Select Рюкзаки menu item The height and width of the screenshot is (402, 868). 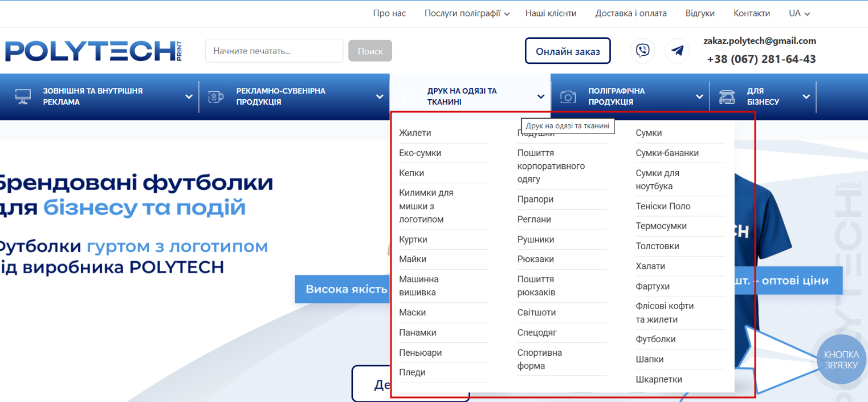click(x=536, y=259)
